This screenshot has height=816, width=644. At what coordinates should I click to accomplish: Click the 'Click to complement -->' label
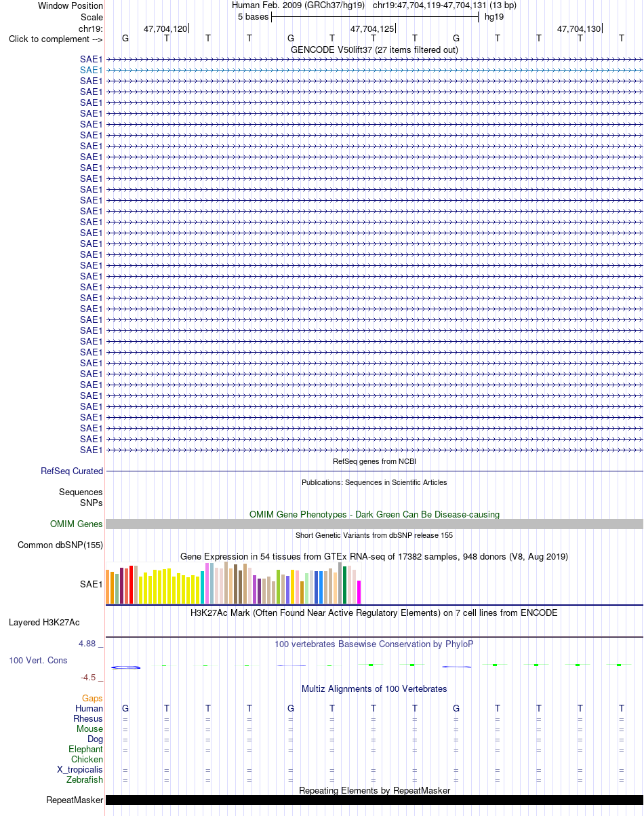pyautogui.click(x=56, y=39)
